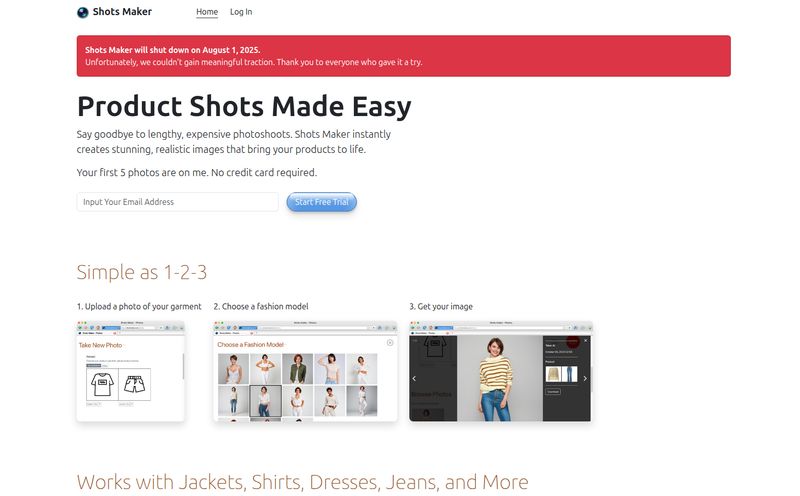Screen dimensions: 800x496
Task: Click the 'couldn't gain meaningful traction' message
Action: 254,62
